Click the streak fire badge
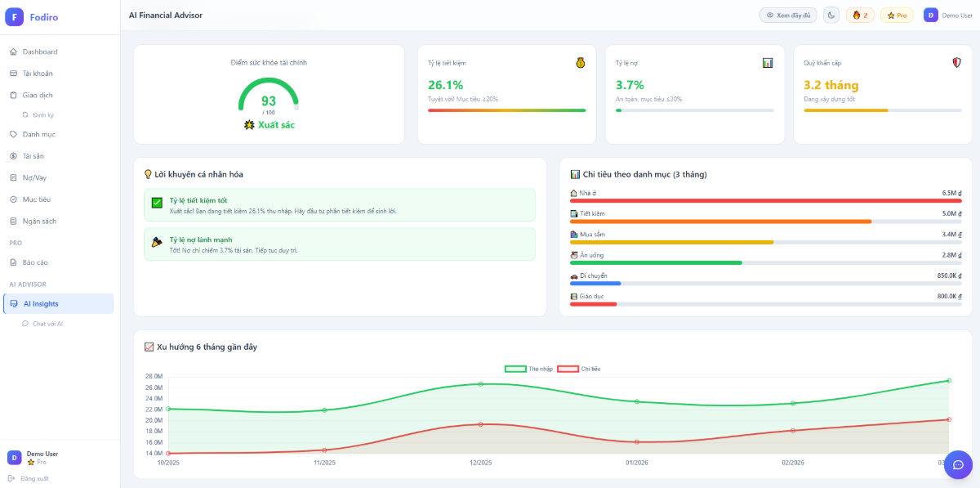980x488 pixels. [x=860, y=15]
